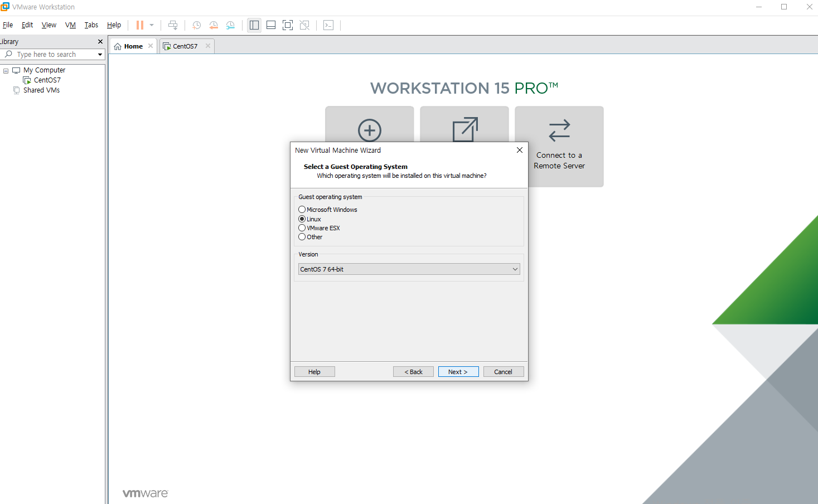Image resolution: width=818 pixels, height=504 pixels.
Task: Select the Linux radio button
Action: (302, 219)
